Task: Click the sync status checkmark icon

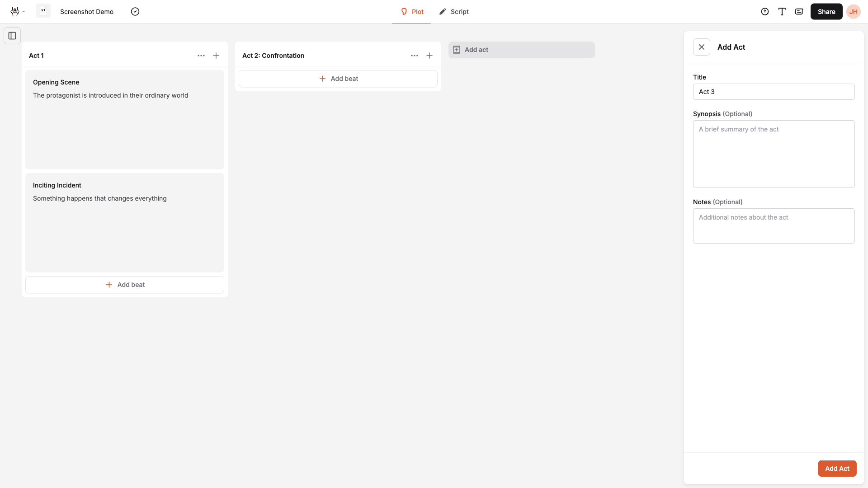Action: point(135,11)
